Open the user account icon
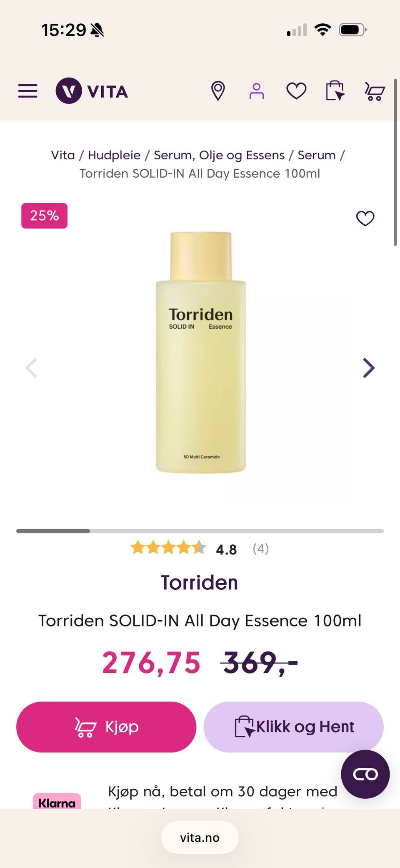400x868 pixels. (257, 91)
